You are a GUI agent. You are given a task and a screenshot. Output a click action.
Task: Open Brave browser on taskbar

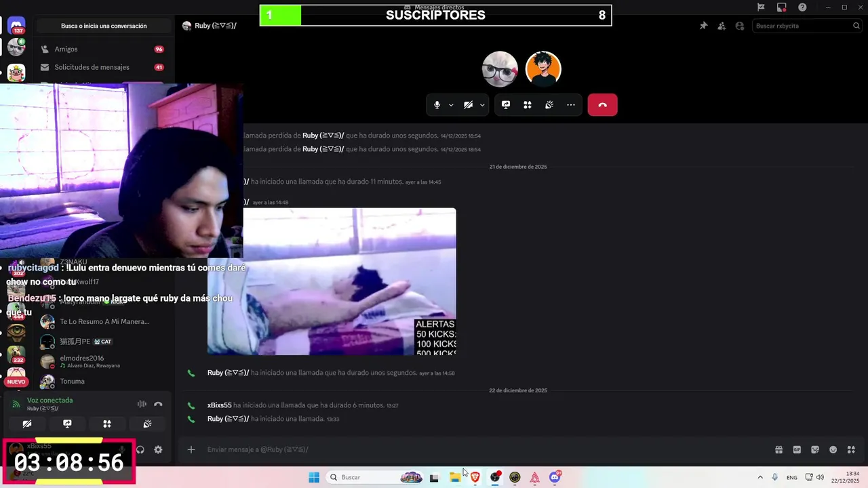coord(475,477)
